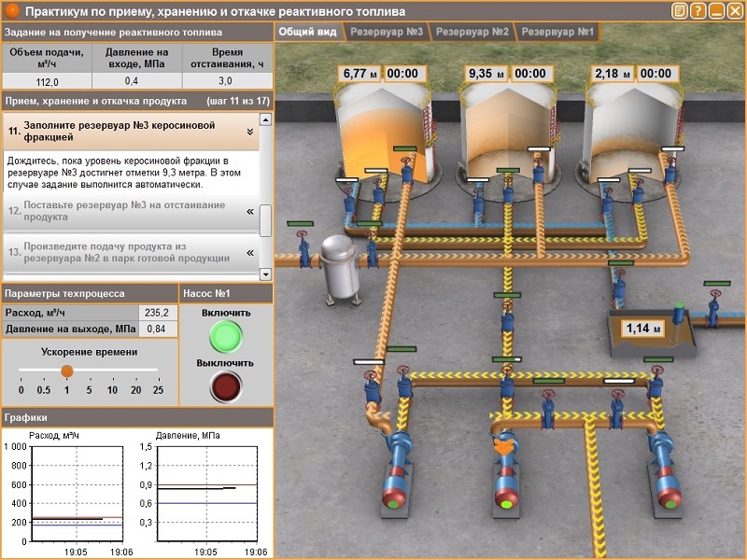Click the silver filter vessel

tap(339, 269)
